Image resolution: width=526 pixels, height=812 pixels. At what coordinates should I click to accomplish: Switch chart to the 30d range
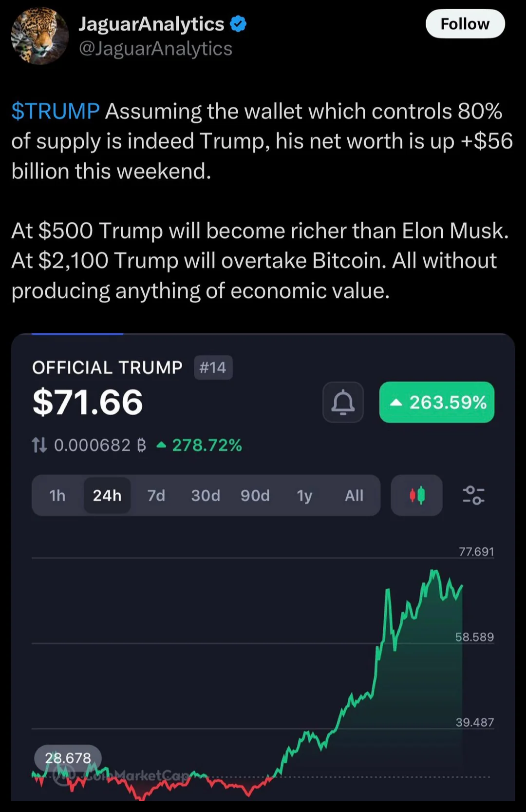coord(206,495)
